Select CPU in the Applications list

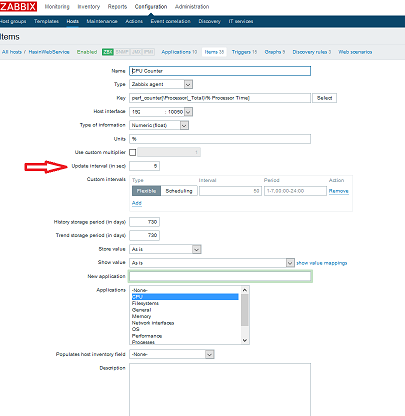pos(185,297)
